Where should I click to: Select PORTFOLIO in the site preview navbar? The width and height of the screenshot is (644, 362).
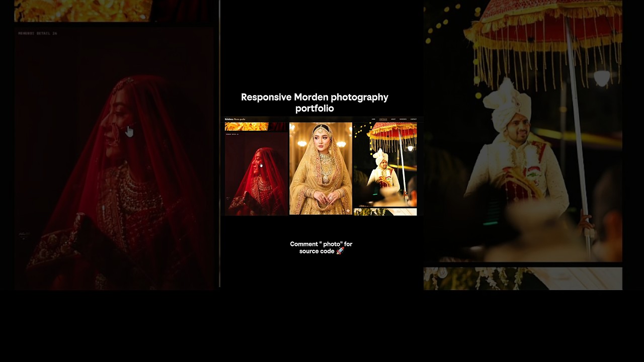tap(383, 119)
